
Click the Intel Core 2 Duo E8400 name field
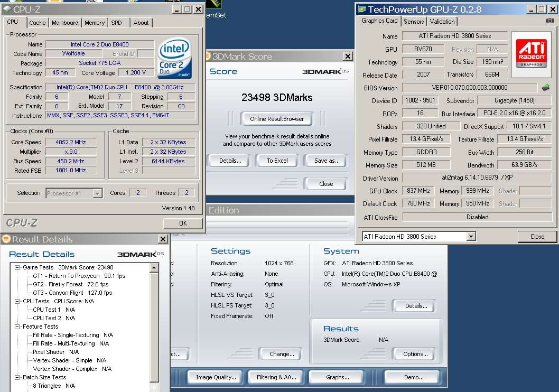tap(100, 44)
